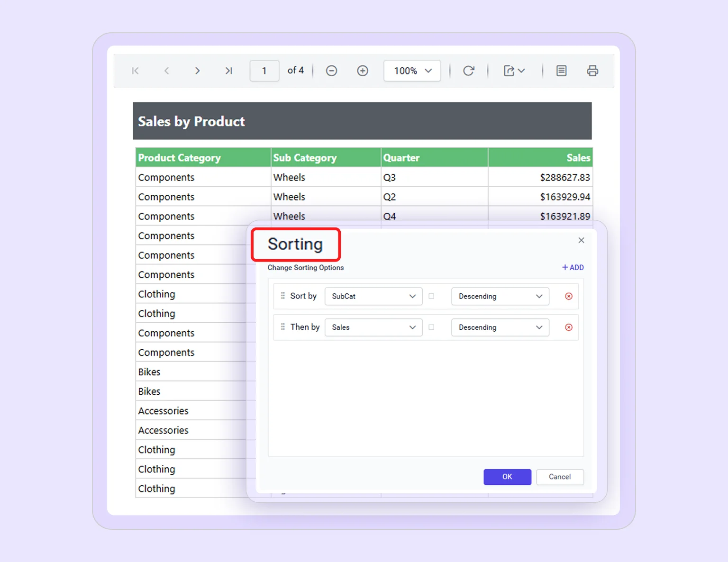Open the export options

coord(514,71)
